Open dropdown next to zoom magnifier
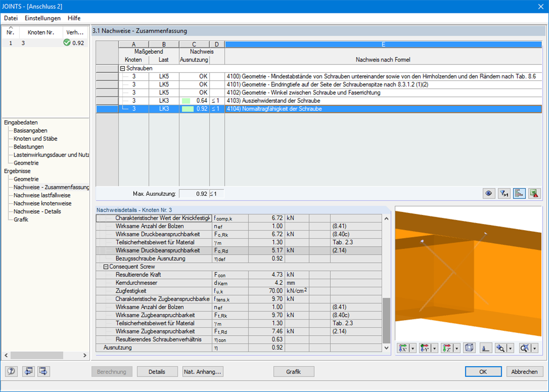The height and width of the screenshot is (392, 549). [510, 348]
